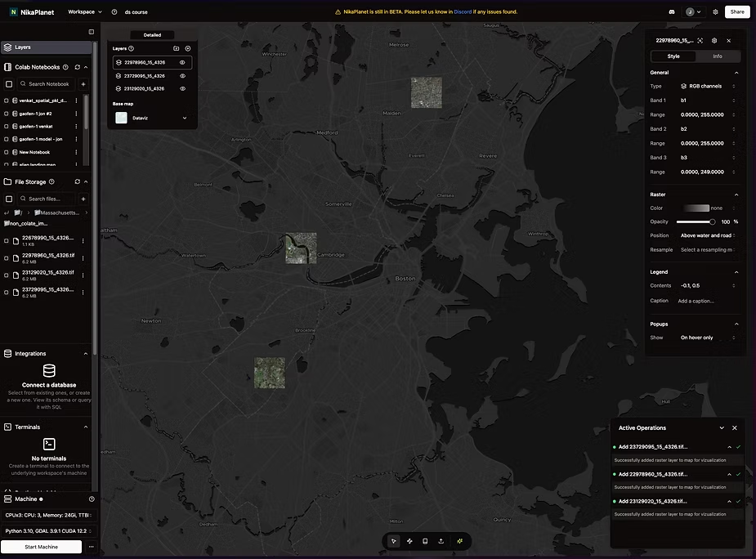Check the select-all files checkbox in File Storage
The height and width of the screenshot is (559, 756).
[9, 199]
